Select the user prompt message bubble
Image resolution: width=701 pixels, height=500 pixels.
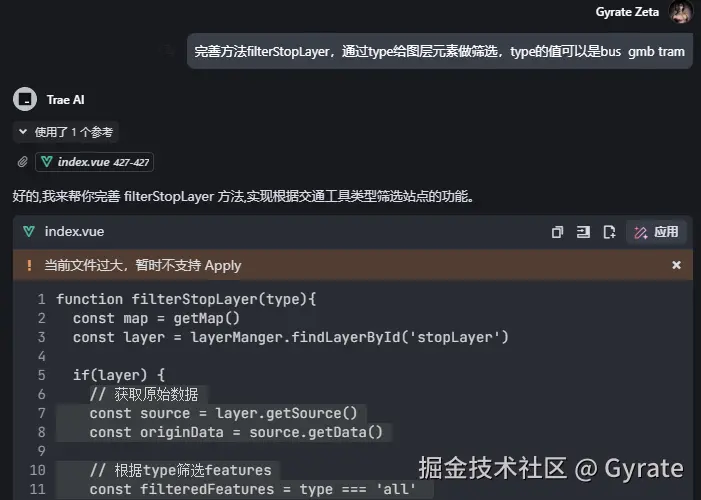coord(439,51)
